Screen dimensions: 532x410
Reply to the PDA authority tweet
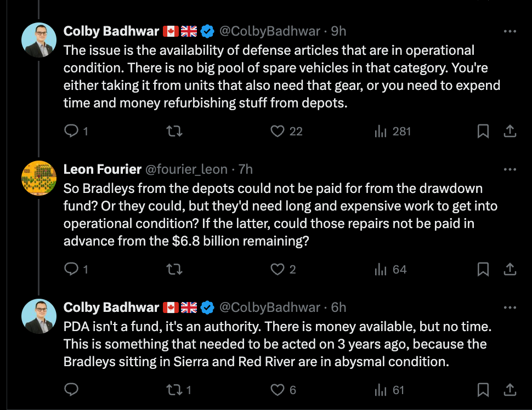[x=72, y=390]
